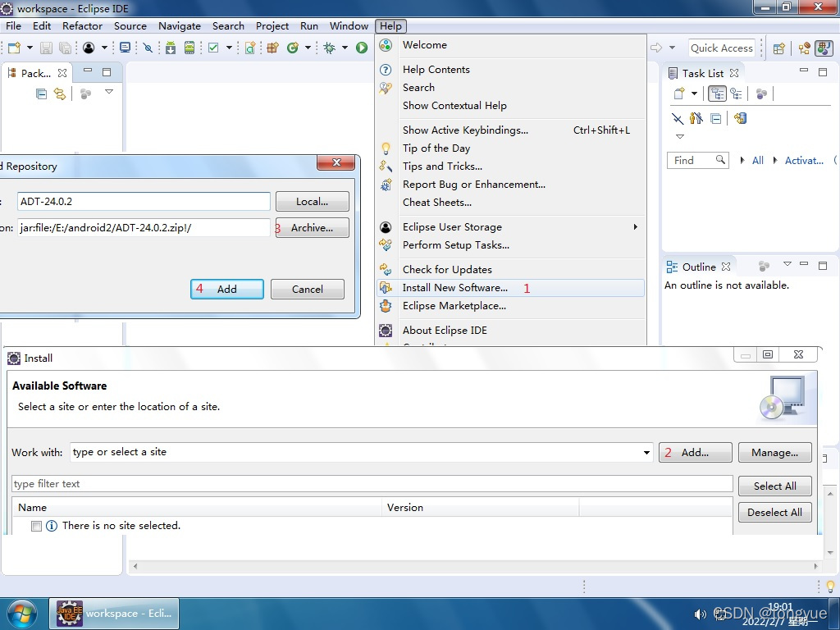Click Add... next to Work with field
Screen dimensions: 840x630
tap(696, 453)
